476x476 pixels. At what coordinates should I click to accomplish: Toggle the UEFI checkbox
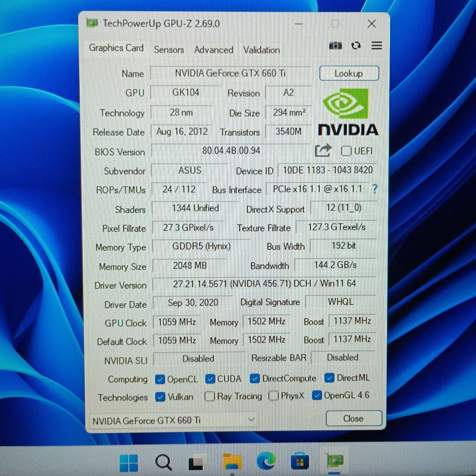(346, 151)
